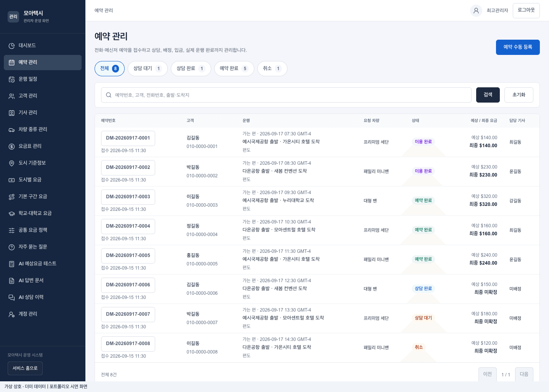Click the 기본 구간 요금 route icon
Image resolution: width=549 pixels, height=392 pixels.
click(x=12, y=197)
